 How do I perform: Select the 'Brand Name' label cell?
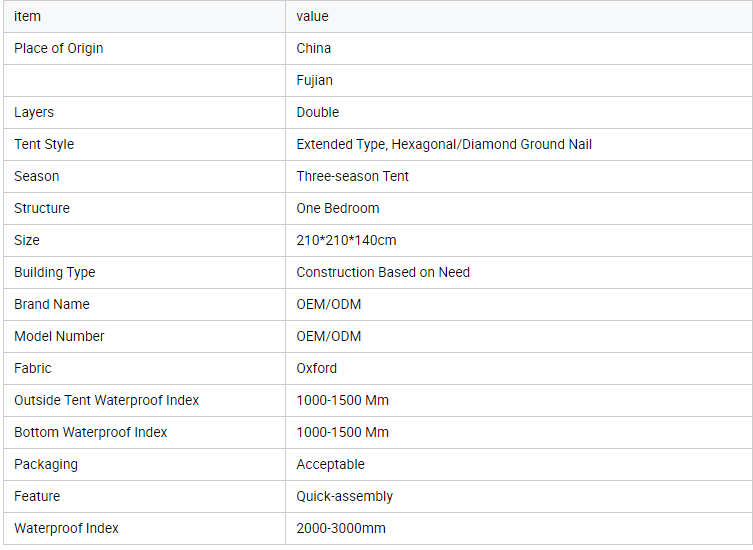(52, 304)
